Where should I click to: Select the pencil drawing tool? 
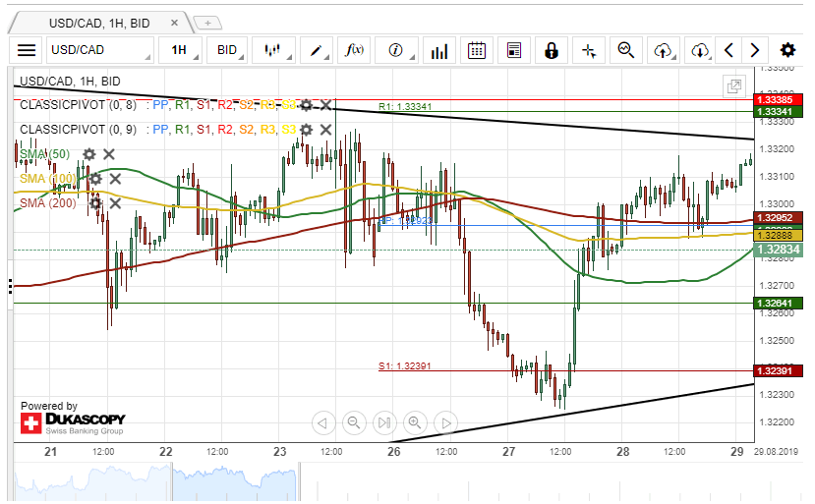click(x=317, y=50)
